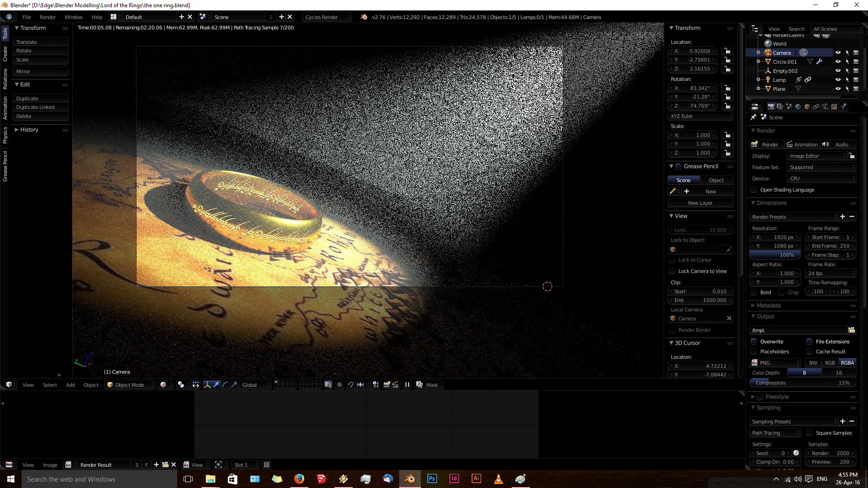Open the World properties tab
This screenshot has height=488, width=868.
pos(798,107)
